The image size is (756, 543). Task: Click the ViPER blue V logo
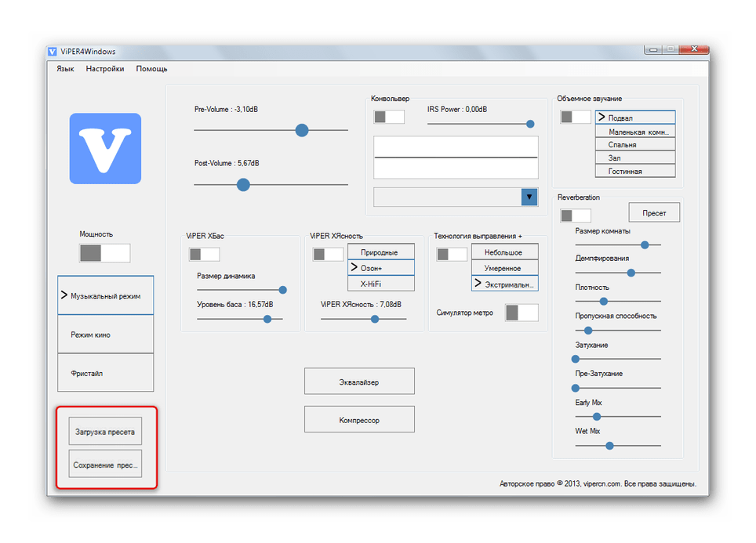pyautogui.click(x=105, y=149)
